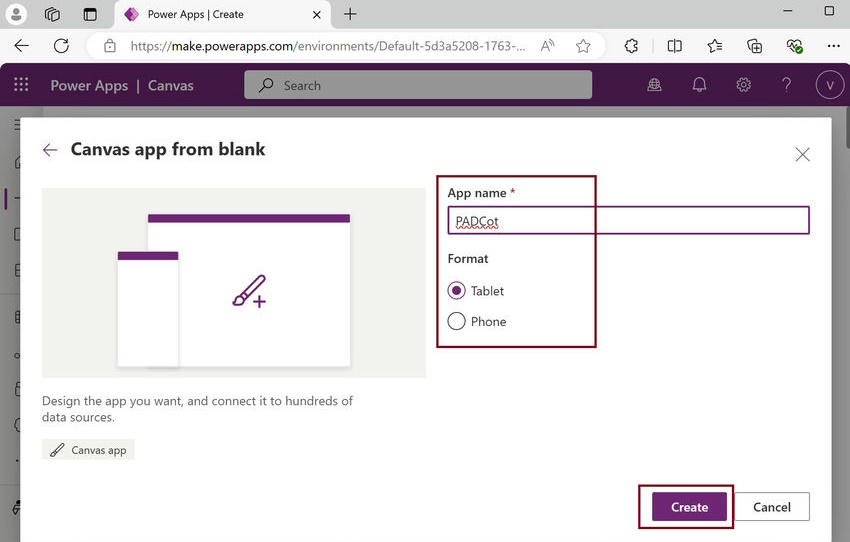Activate the Read aloud icon
Image resolution: width=850 pixels, height=542 pixels.
point(548,46)
